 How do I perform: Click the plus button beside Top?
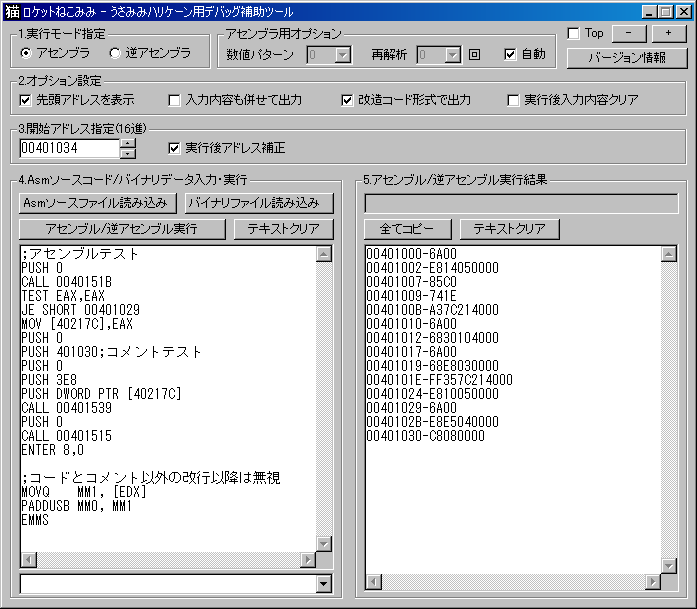click(669, 34)
